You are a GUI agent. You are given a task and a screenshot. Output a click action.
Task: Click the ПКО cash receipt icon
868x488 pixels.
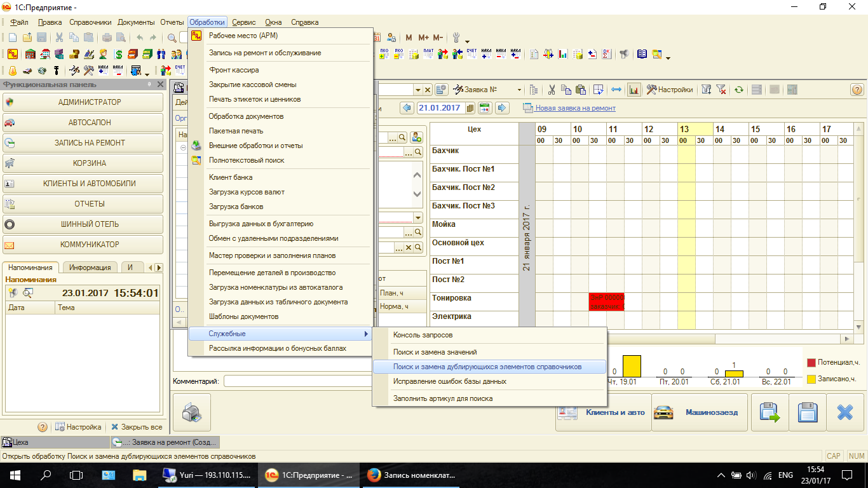coord(385,54)
